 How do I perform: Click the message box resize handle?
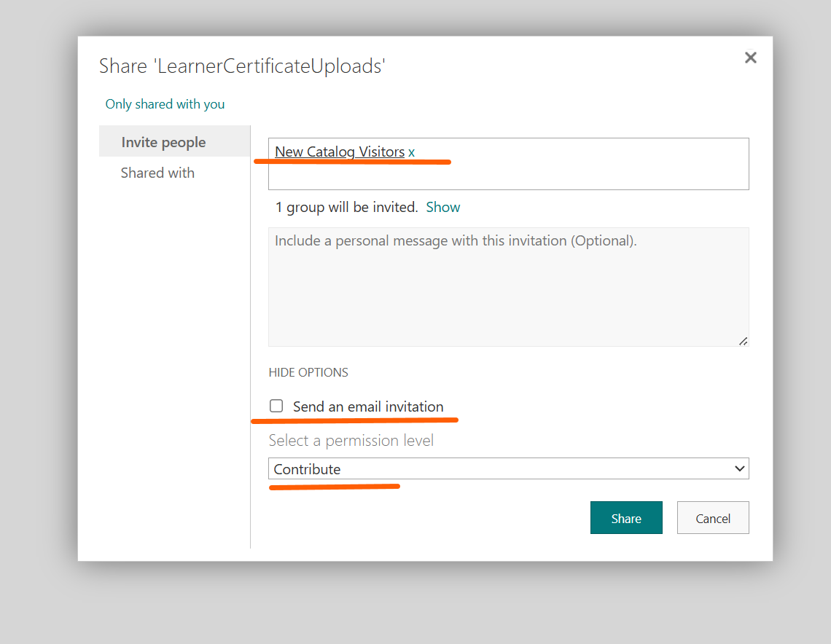tap(743, 342)
